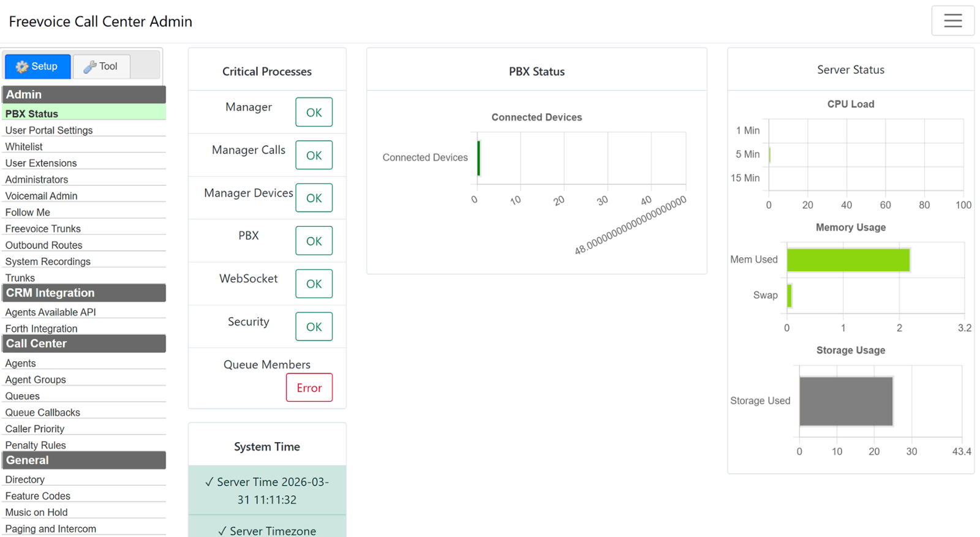
Task: Collapse the Admin section header
Action: tap(84, 94)
